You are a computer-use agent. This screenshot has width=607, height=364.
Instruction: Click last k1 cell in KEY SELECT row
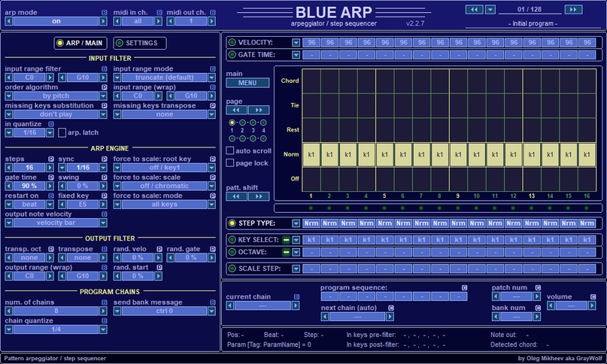(x=587, y=240)
